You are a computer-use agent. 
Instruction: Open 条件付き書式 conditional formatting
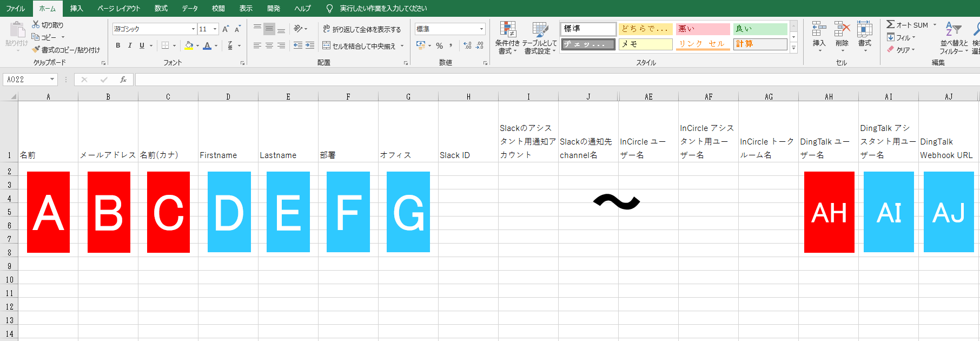pos(507,38)
